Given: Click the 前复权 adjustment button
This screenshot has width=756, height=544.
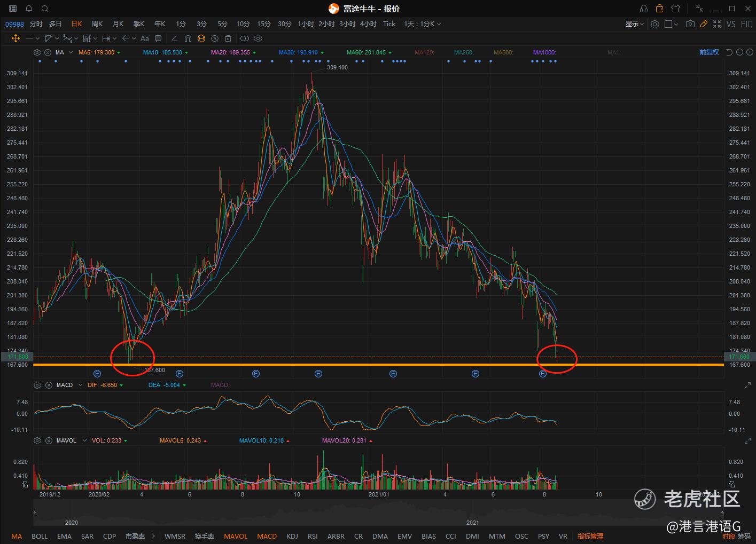Looking at the screenshot, I should (x=710, y=52).
